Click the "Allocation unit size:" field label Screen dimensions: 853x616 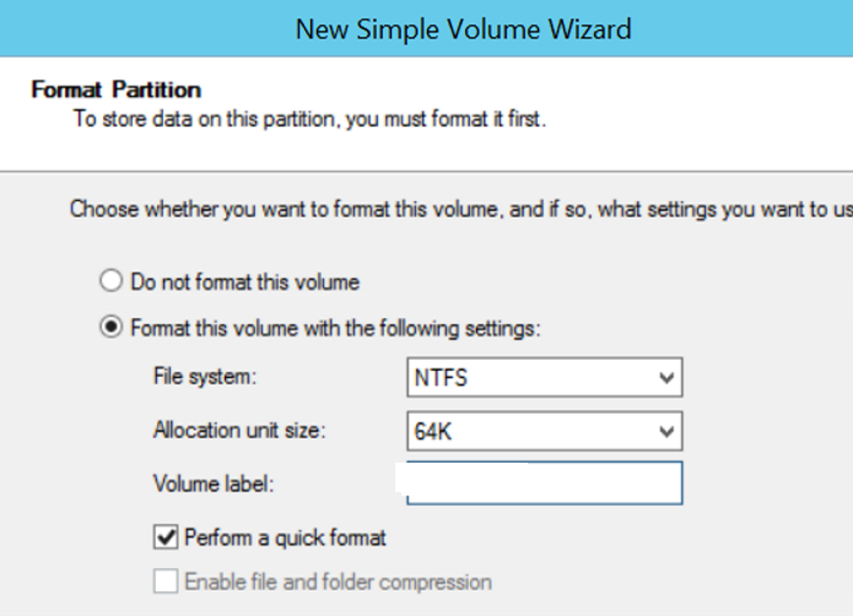[x=240, y=430]
